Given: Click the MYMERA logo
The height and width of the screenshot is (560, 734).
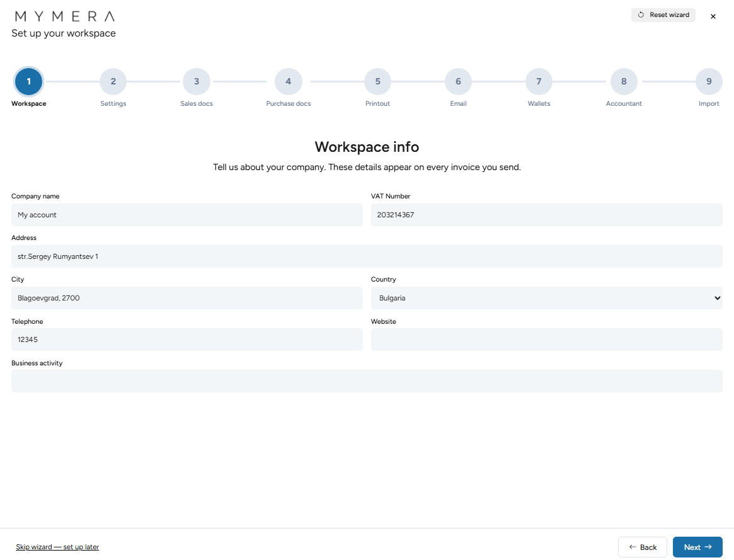Looking at the screenshot, I should pyautogui.click(x=65, y=16).
